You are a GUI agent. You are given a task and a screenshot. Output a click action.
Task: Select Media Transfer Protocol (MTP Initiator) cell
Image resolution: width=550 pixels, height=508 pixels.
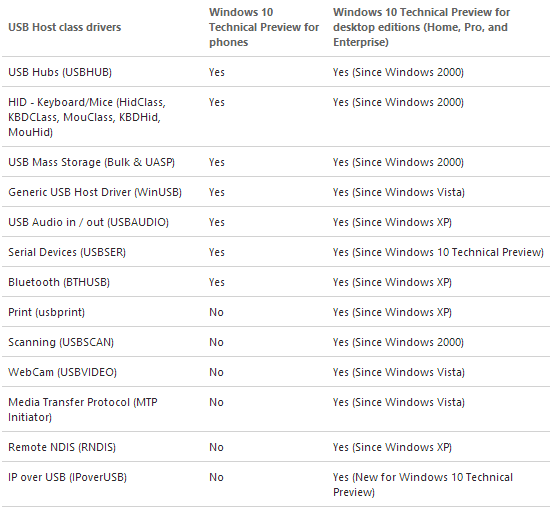click(83, 410)
